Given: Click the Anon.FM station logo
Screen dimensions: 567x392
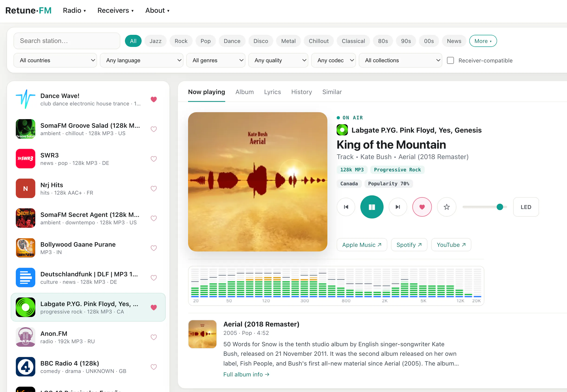Looking at the screenshot, I should pos(26,337).
